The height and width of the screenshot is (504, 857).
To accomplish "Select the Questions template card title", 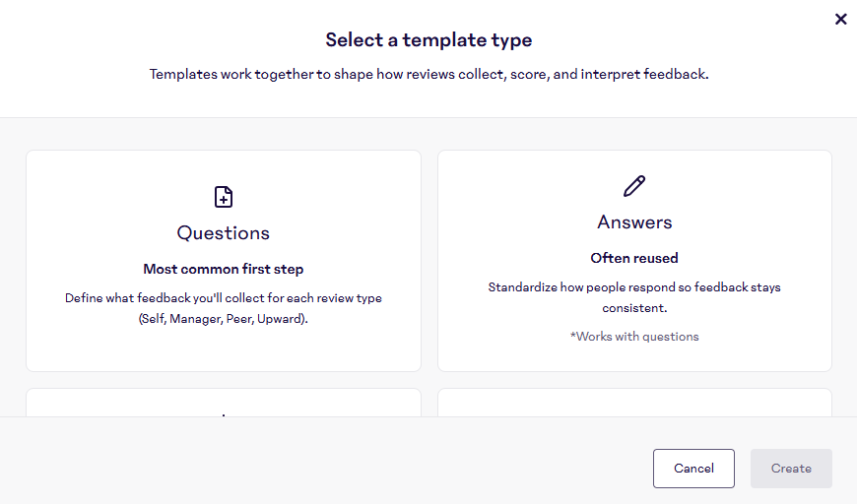I will [x=224, y=233].
